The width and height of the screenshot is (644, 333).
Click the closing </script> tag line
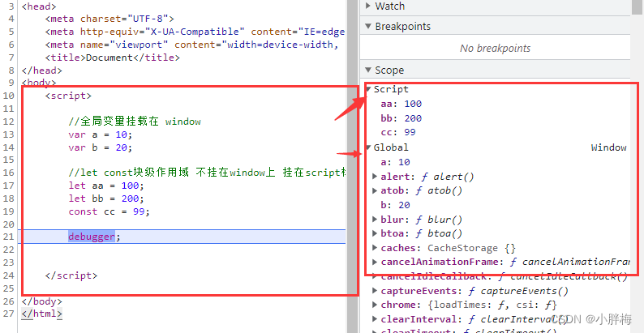(x=71, y=275)
